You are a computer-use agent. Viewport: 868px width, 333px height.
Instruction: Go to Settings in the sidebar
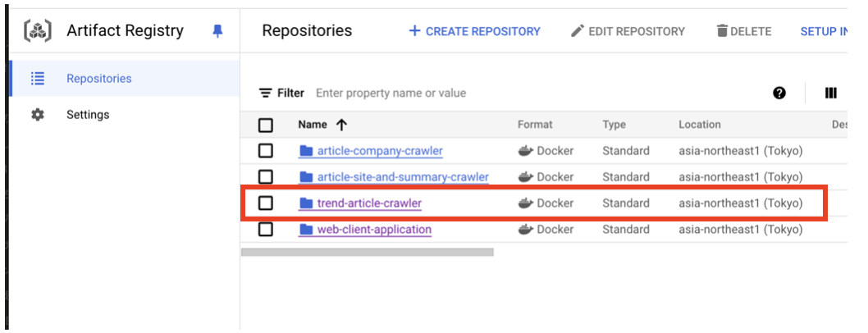(88, 115)
